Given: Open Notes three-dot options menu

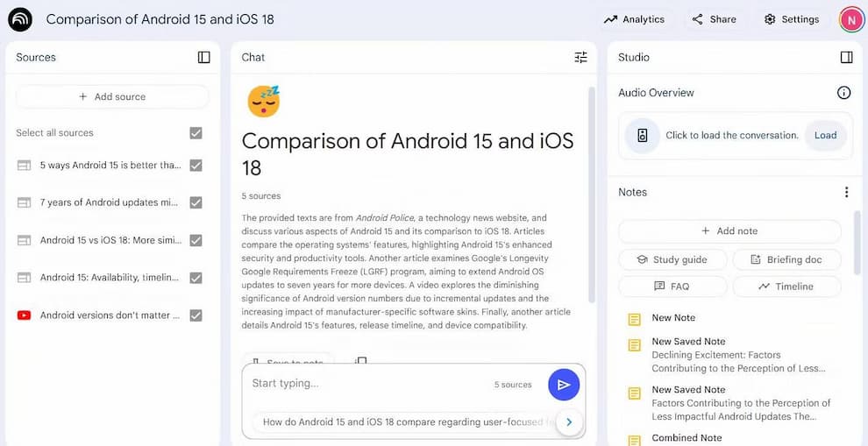Looking at the screenshot, I should (x=846, y=192).
